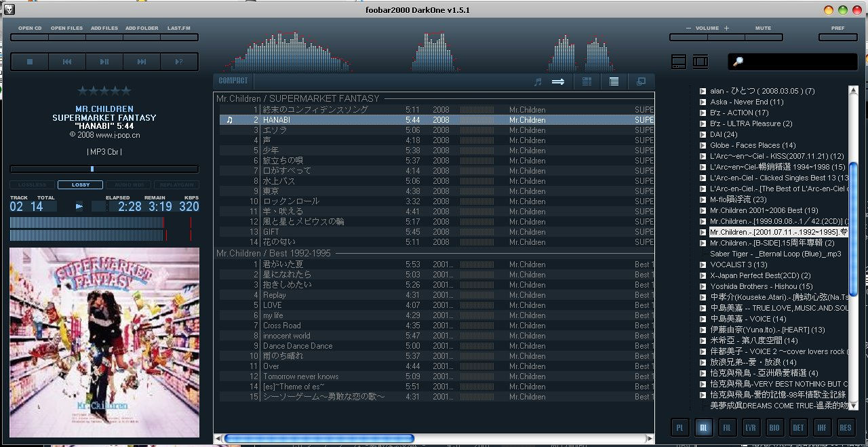This screenshot has width=868, height=447.
Task: Expand the B'z - ULTRA Pleasure node
Action: coord(703,123)
